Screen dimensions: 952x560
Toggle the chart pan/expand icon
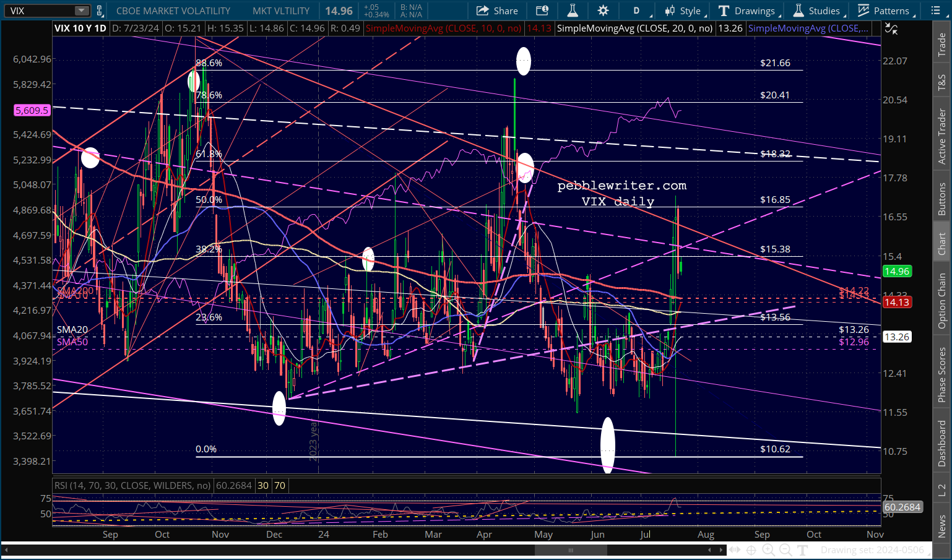(x=735, y=549)
